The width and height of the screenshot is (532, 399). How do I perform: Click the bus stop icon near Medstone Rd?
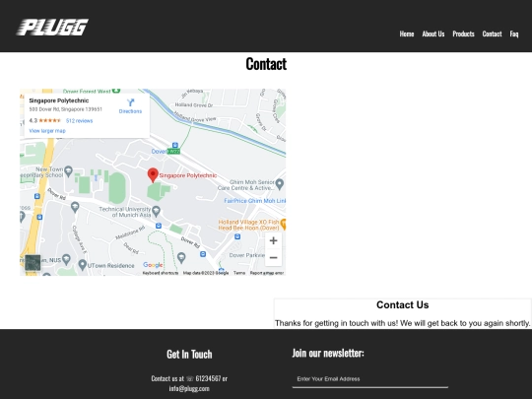coord(159,226)
